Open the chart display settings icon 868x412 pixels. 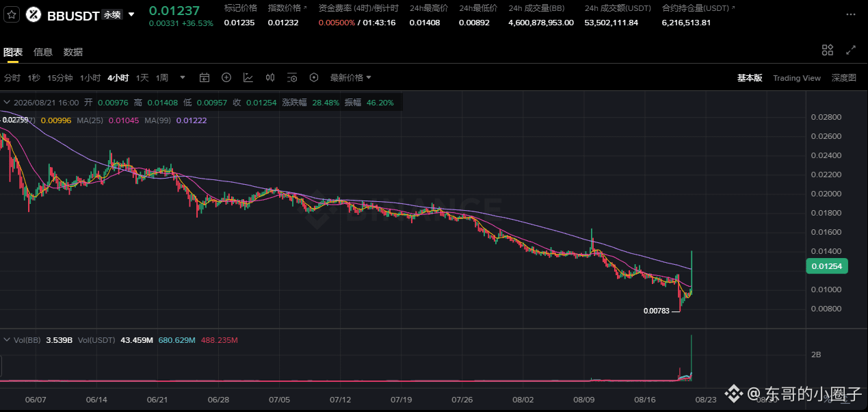pos(292,78)
